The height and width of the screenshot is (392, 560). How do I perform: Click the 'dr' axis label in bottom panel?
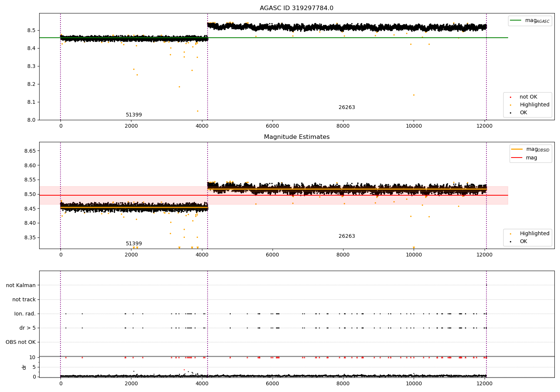[x=24, y=367]
